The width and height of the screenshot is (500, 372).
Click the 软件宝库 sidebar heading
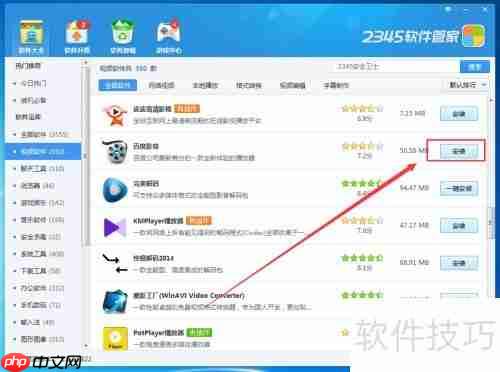(28, 117)
